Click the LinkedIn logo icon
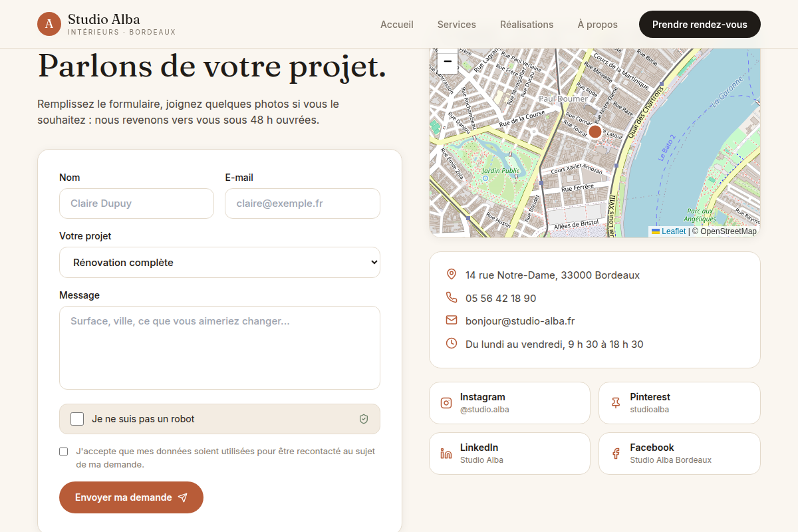 tap(446, 454)
